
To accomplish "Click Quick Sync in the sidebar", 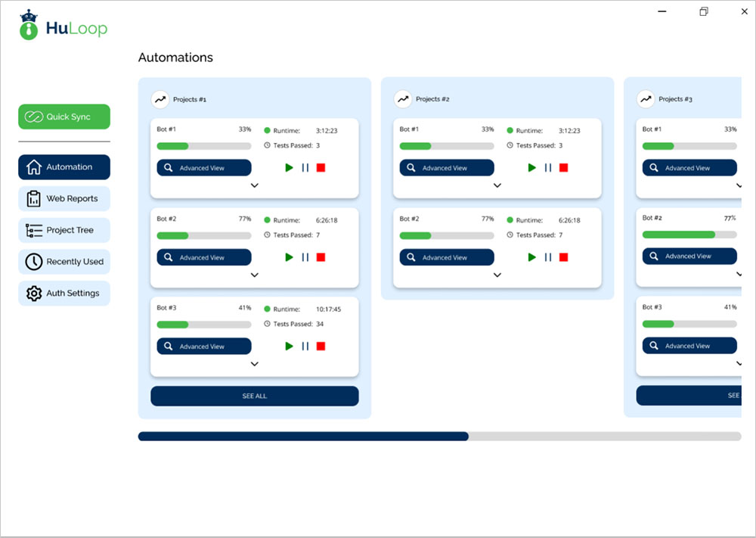I will [x=64, y=117].
